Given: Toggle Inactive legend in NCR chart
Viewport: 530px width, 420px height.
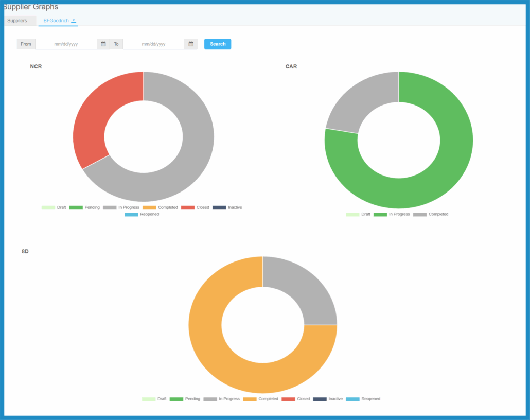Looking at the screenshot, I should 227,207.
